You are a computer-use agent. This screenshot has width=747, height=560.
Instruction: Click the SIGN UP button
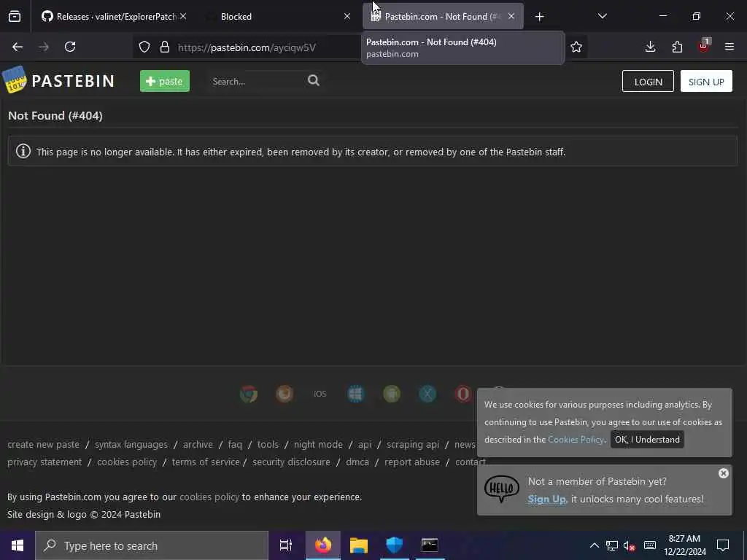point(706,82)
